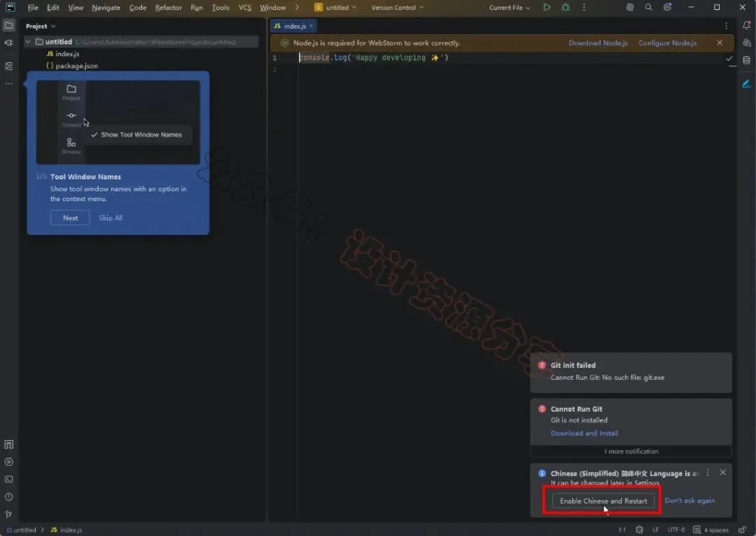Image resolution: width=756 pixels, height=536 pixels.
Task: Open the blue pen tool window icon
Action: pyautogui.click(x=746, y=84)
